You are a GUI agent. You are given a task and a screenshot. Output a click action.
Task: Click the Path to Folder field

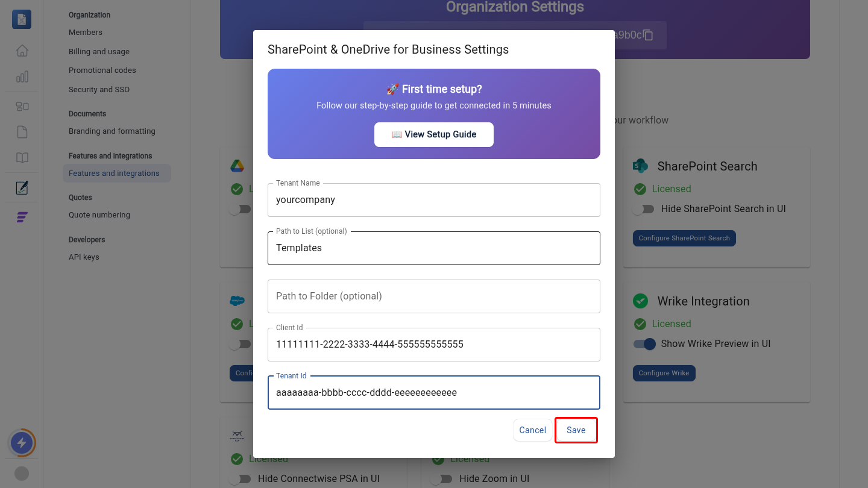click(434, 296)
